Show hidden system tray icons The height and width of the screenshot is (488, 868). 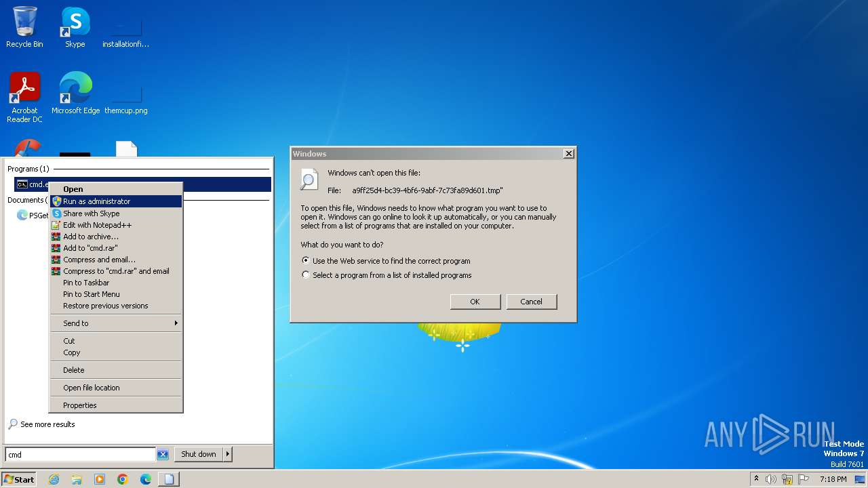757,479
